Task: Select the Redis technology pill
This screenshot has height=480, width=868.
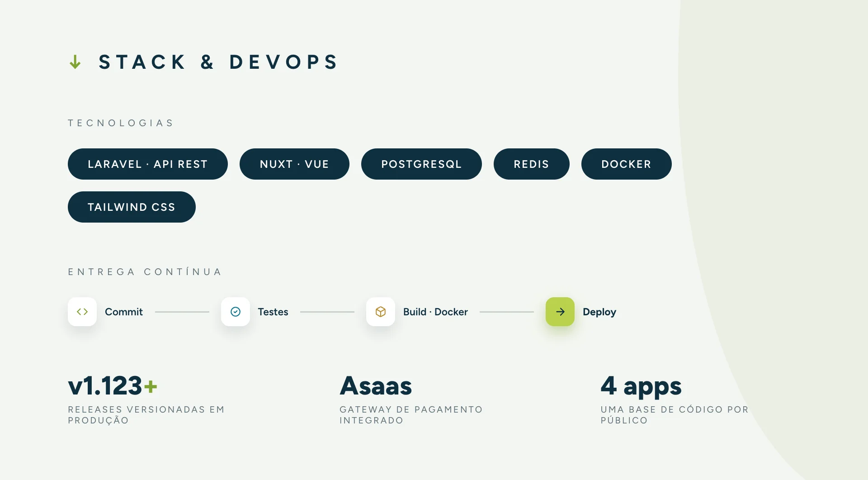Action: click(532, 164)
